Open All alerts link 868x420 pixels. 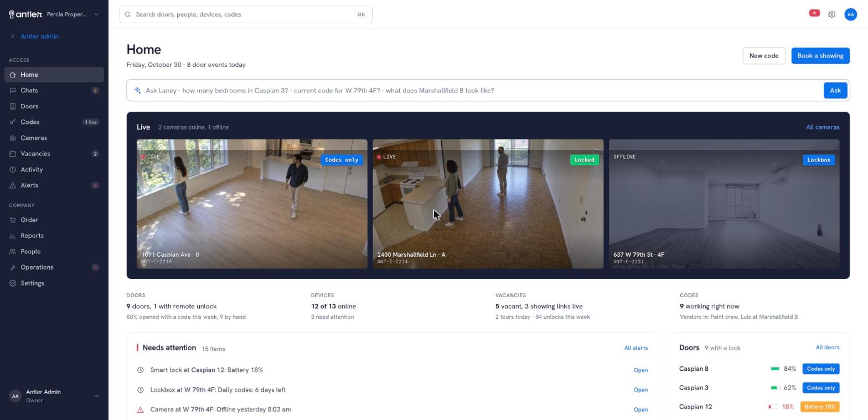pos(635,348)
